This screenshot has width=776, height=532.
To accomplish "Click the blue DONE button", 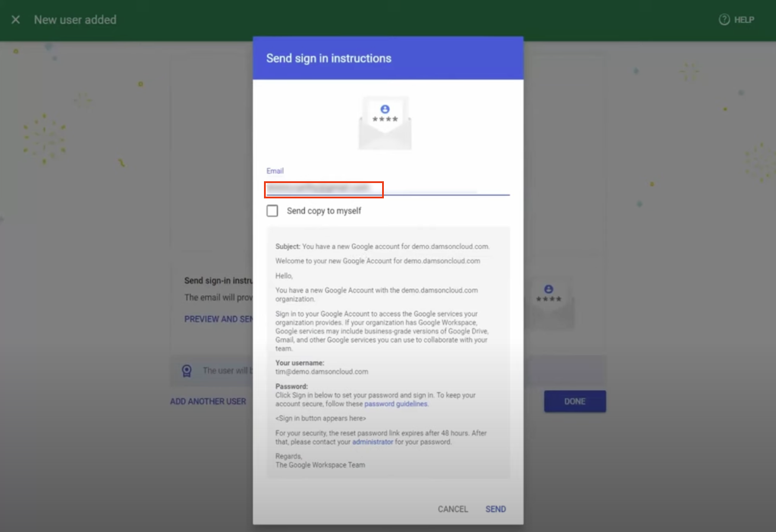I will click(x=574, y=401).
